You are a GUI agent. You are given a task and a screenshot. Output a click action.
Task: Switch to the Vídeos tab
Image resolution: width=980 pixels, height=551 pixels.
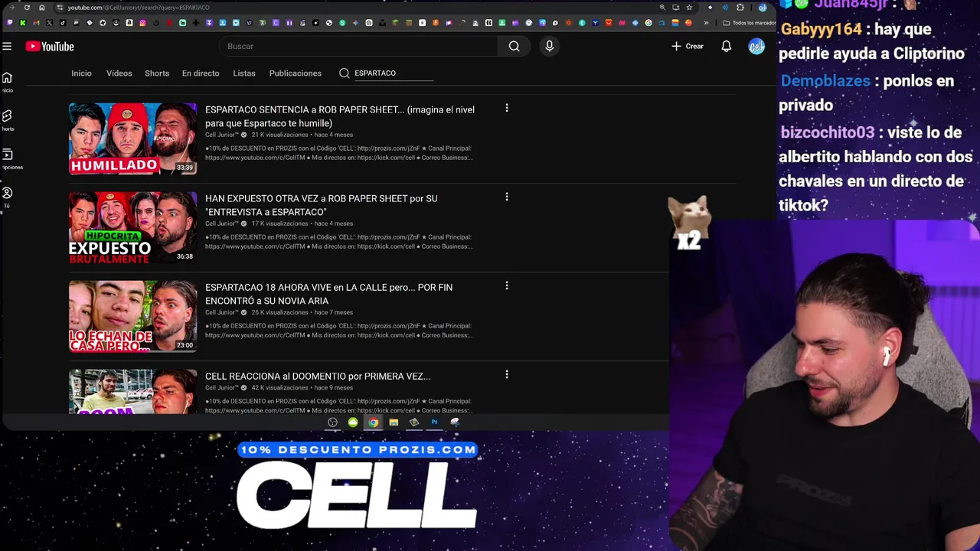119,73
